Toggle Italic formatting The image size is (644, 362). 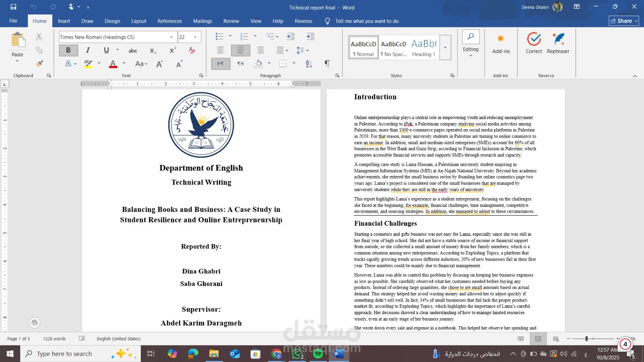[x=88, y=50]
